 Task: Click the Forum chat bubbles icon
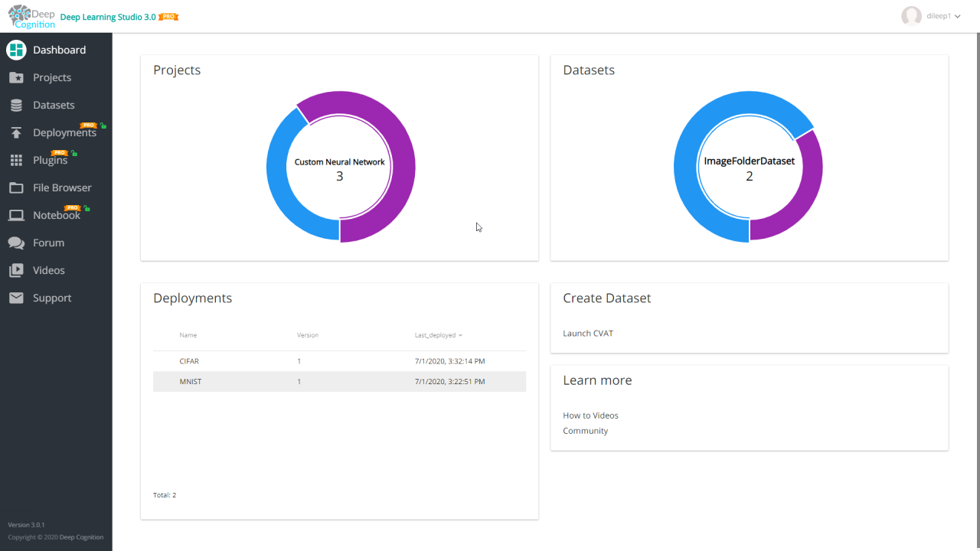click(x=16, y=243)
